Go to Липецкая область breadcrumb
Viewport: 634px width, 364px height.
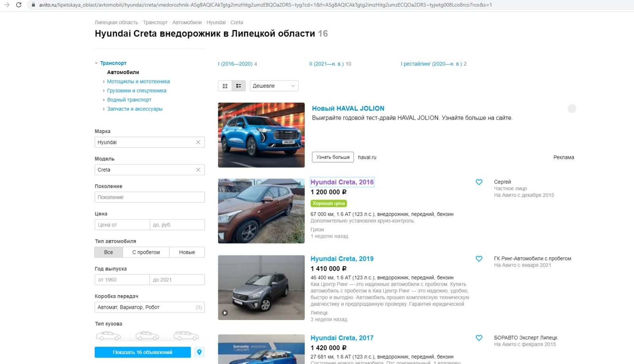[x=116, y=23]
